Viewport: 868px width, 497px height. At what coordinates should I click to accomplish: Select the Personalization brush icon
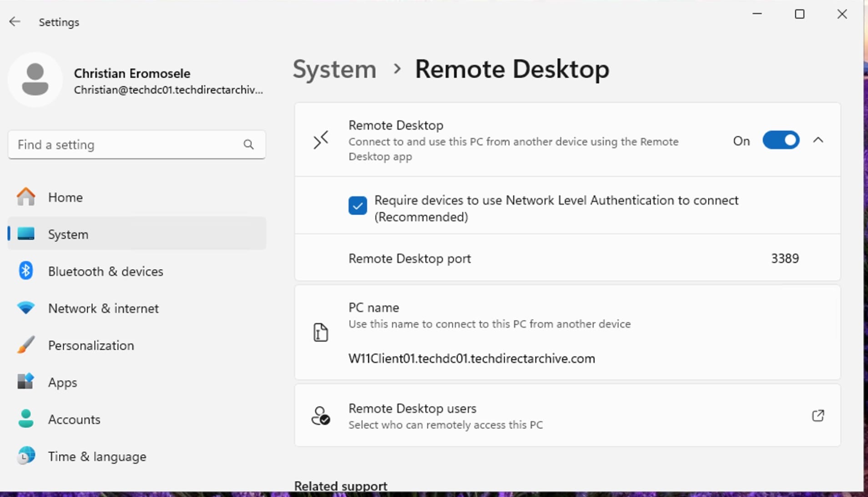pyautogui.click(x=26, y=345)
